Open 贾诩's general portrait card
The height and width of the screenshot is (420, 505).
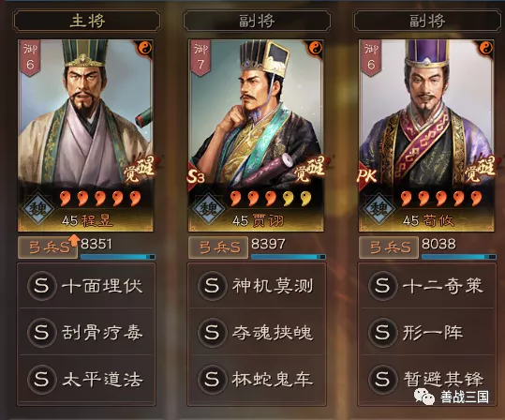(x=256, y=135)
